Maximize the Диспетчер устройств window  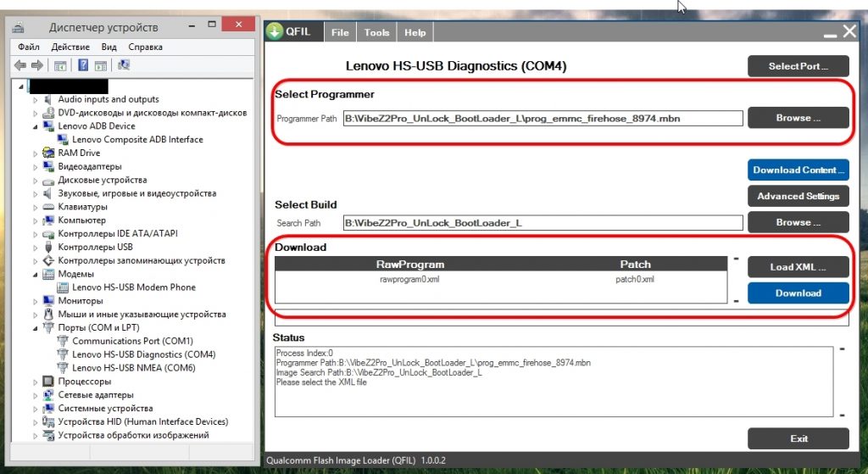[211, 25]
